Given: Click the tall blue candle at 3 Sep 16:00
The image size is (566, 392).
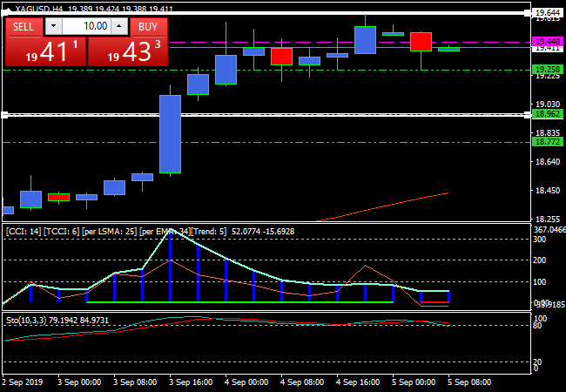Looking at the screenshot, I should point(170,133).
